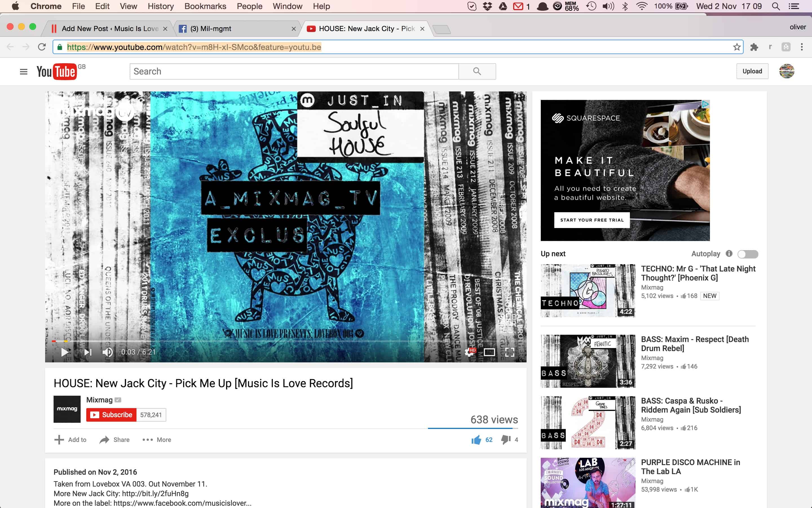Open Purple Disco Machine video thumbnail
812x508 pixels.
pos(588,483)
